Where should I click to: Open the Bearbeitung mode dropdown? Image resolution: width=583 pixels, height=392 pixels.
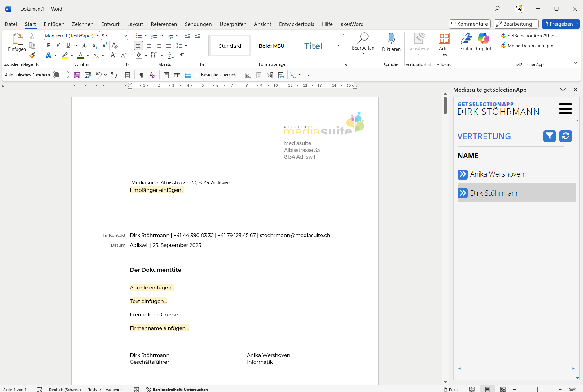click(x=516, y=24)
